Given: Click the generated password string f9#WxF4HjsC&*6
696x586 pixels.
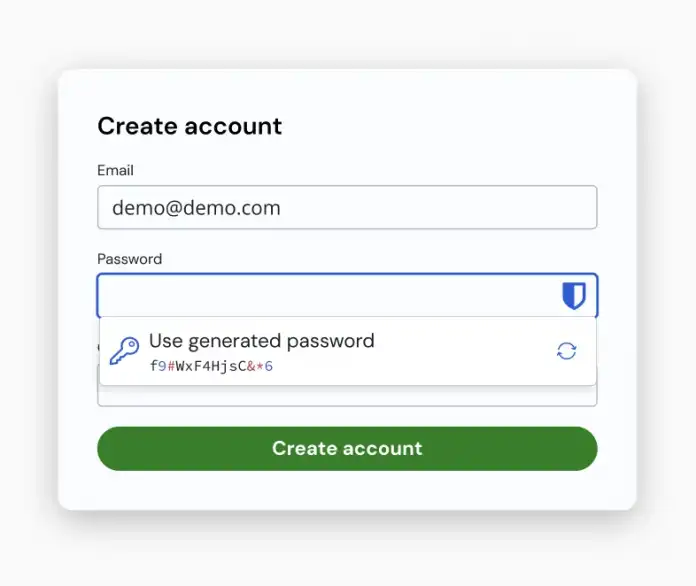Looking at the screenshot, I should click(x=211, y=366).
